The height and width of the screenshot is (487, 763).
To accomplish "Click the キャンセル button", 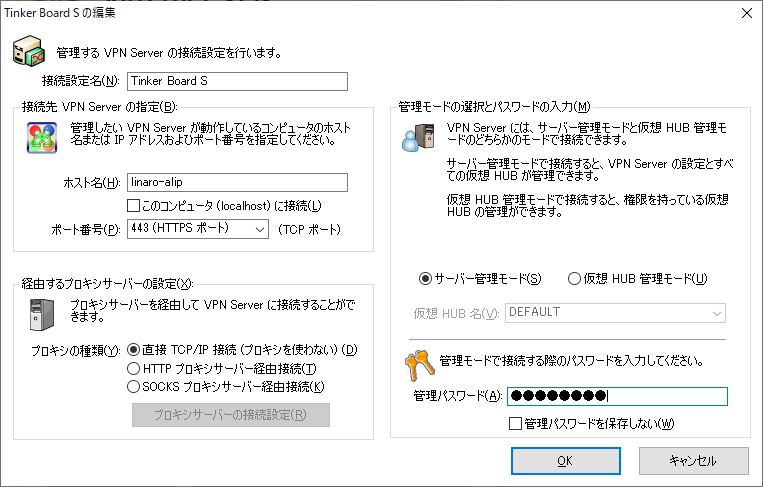I will click(693, 461).
